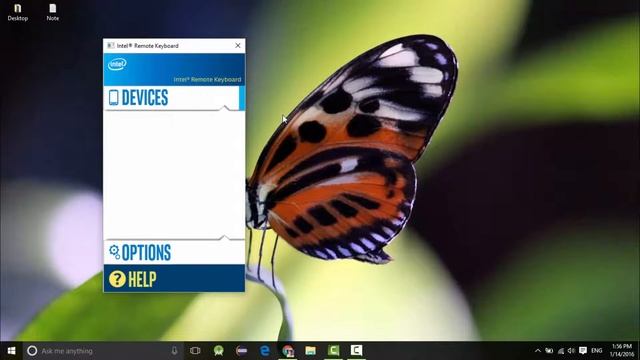The image size is (640, 360).
Task: Click the battery status tray icon
Action: [549, 351]
